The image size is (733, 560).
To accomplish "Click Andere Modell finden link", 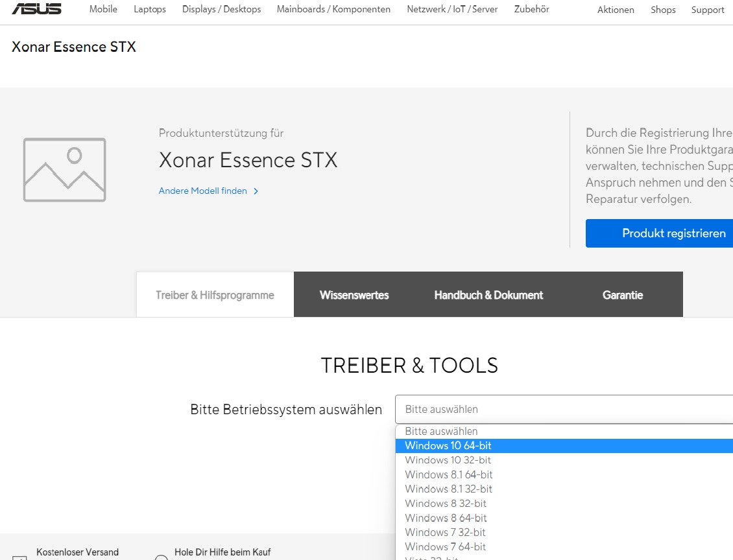I will pyautogui.click(x=202, y=191).
